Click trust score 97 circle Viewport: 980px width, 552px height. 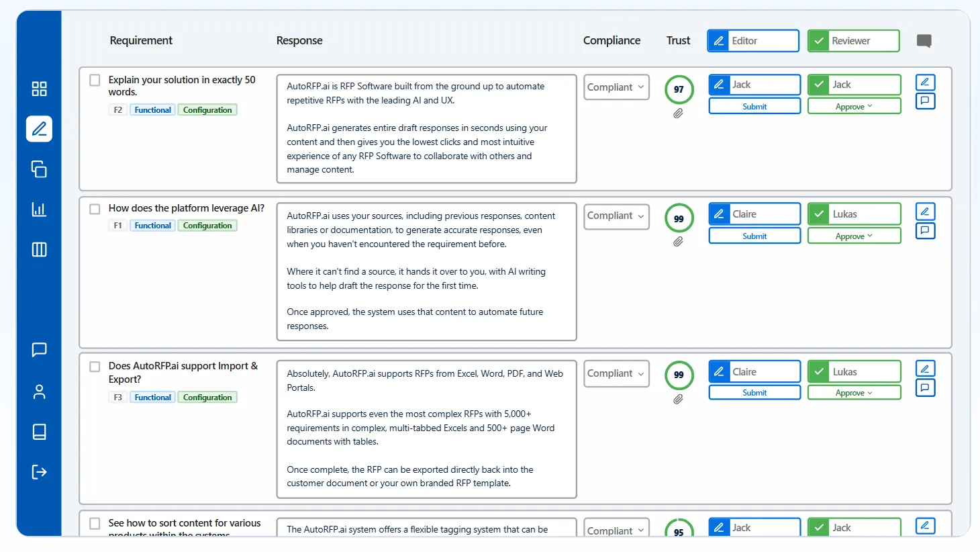coord(679,89)
